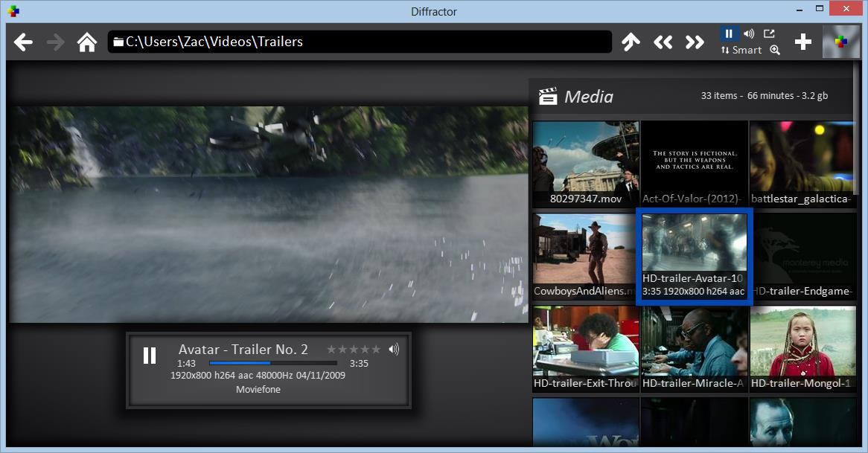868x453 pixels.
Task: Click the total duration 3:35 beside the progress bar
Action: (x=359, y=364)
